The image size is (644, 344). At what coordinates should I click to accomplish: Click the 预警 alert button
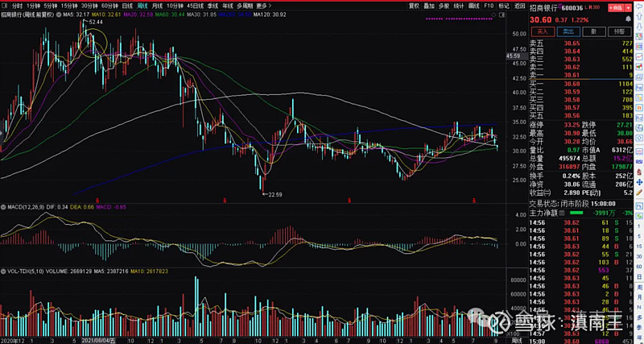(619, 31)
